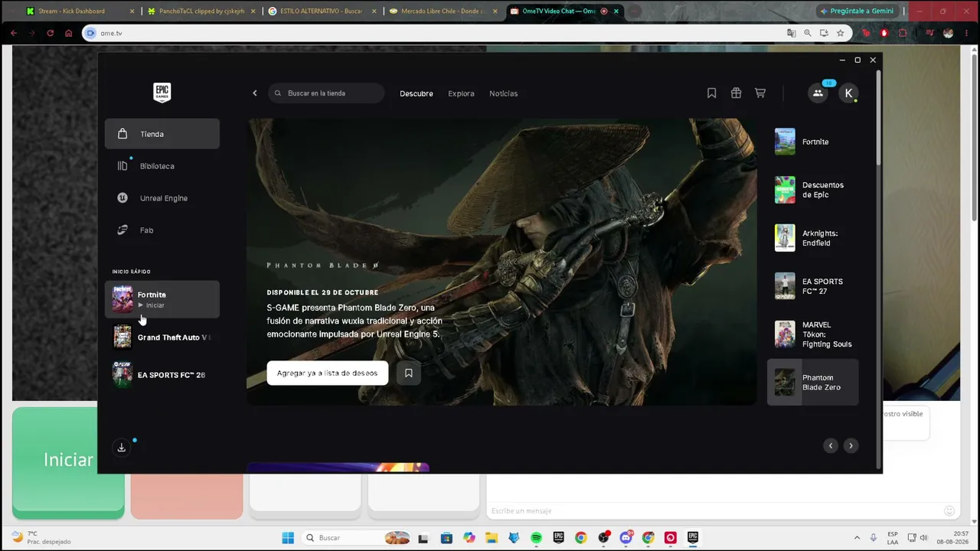Click the Epic Games logo in the sidebar
This screenshot has width=980, height=551.
pos(162,93)
